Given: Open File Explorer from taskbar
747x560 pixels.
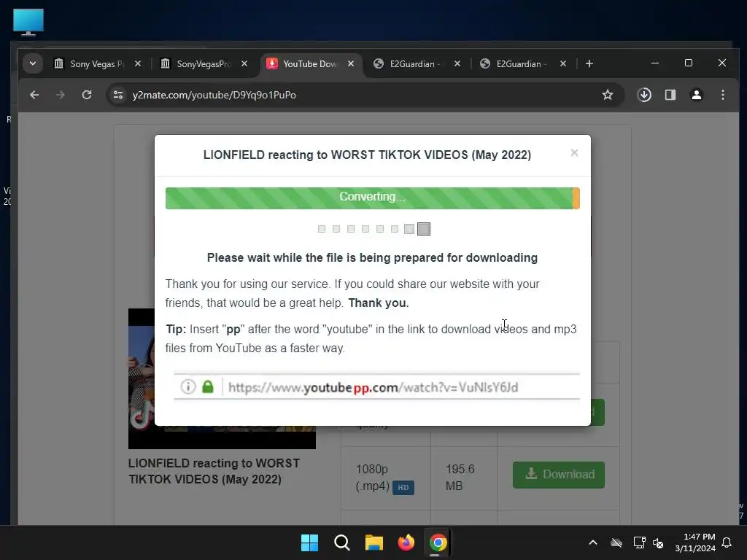Looking at the screenshot, I should [374, 542].
